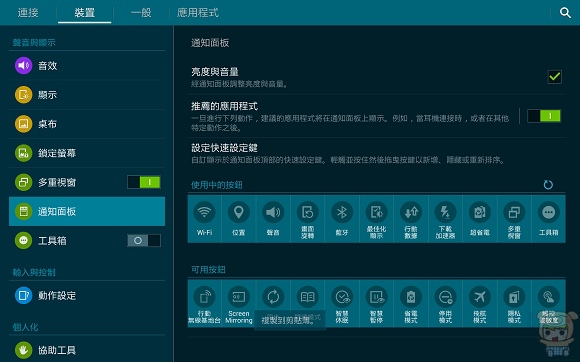Open 音效 sound settings in sidebar
Screen dimensions: 580x362
click(x=87, y=65)
